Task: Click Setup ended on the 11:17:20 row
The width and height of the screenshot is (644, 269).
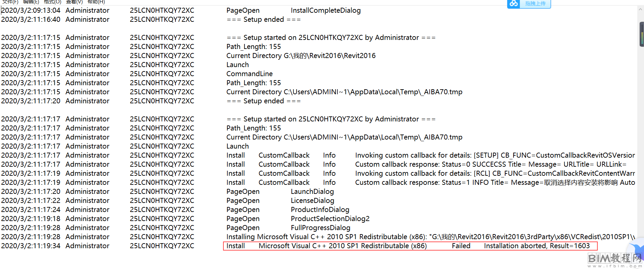Action: click(264, 101)
